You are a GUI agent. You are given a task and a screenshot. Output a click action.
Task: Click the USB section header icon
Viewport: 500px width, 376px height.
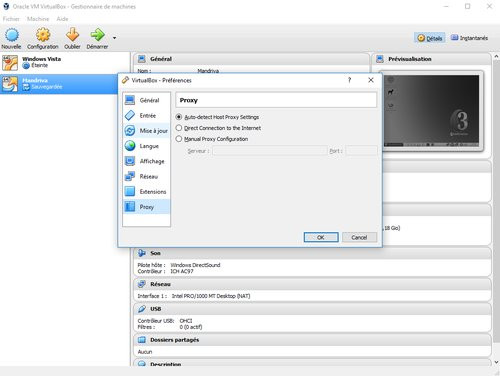(x=142, y=309)
